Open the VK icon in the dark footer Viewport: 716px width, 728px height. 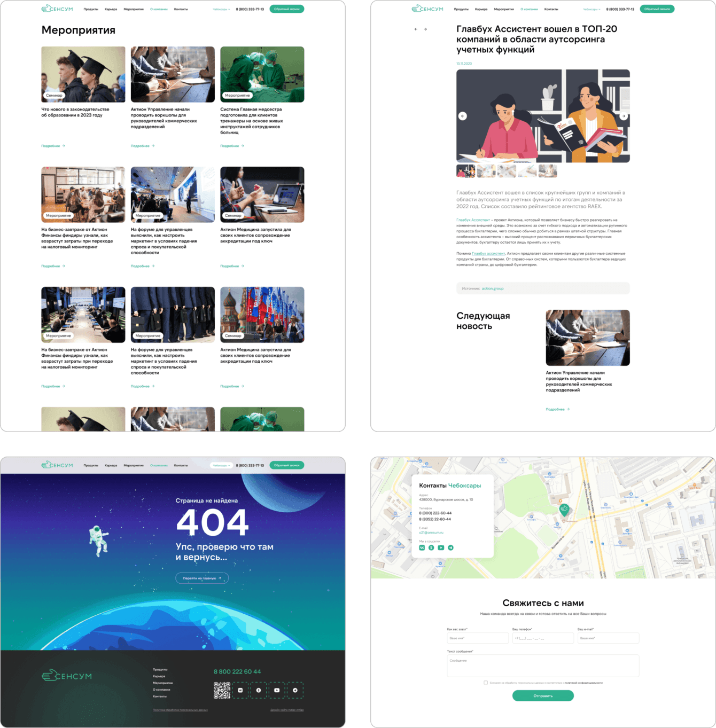click(240, 690)
